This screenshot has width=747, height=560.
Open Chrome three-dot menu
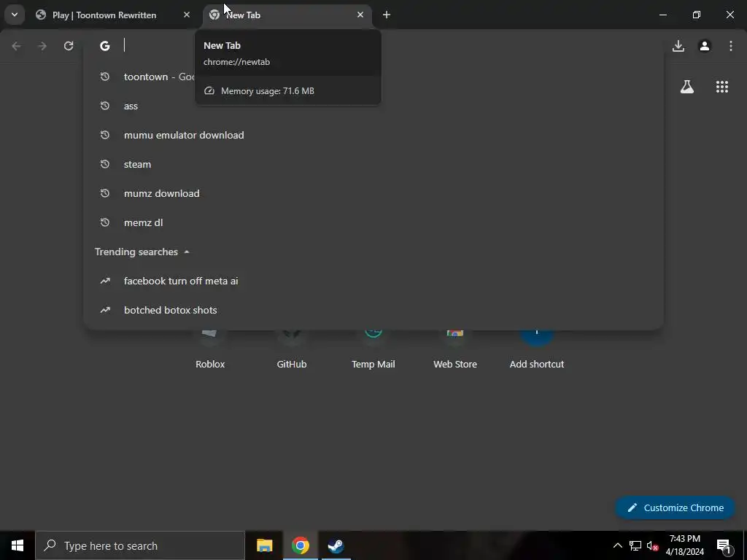tap(731, 46)
